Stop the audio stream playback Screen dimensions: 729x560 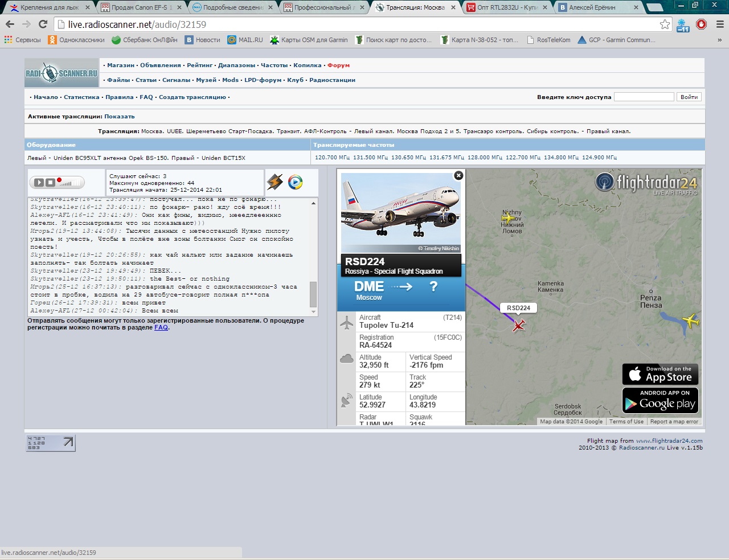[50, 183]
